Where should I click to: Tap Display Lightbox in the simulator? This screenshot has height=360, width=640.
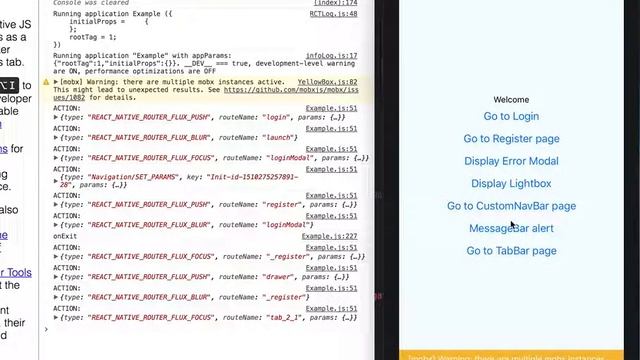[x=511, y=184]
